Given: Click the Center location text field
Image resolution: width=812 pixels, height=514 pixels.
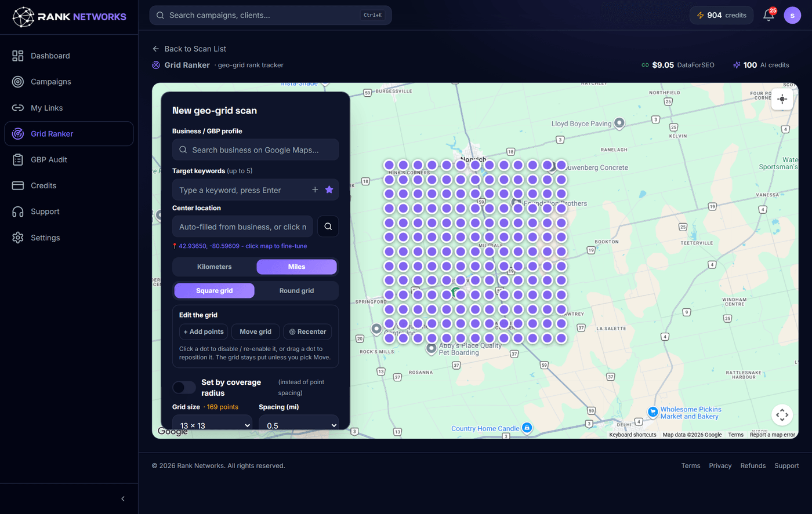Looking at the screenshot, I should coord(242,227).
